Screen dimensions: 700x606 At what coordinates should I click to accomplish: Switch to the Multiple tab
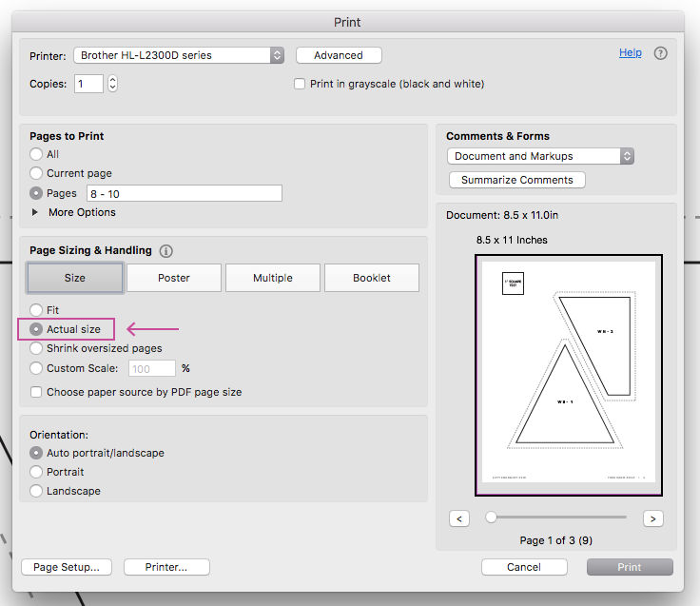(273, 278)
